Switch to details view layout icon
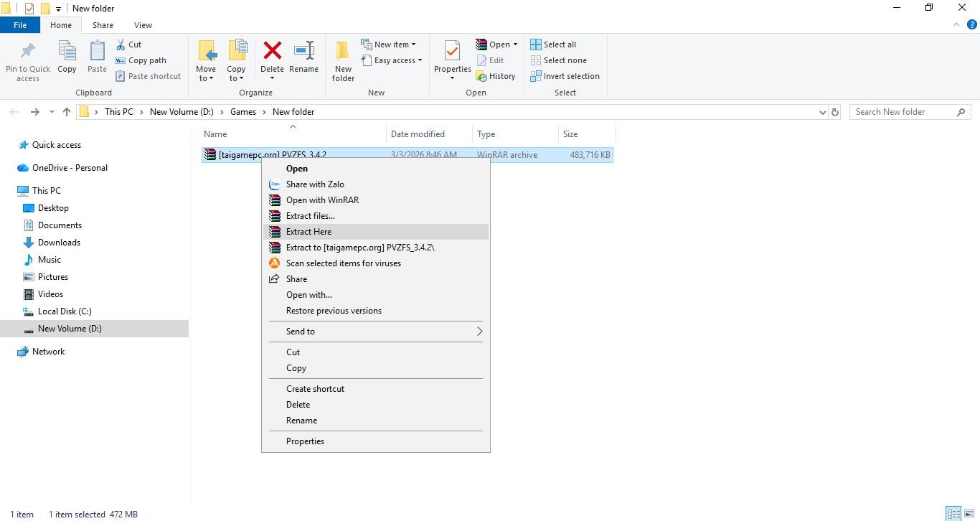This screenshot has height=521, width=980. click(x=953, y=514)
